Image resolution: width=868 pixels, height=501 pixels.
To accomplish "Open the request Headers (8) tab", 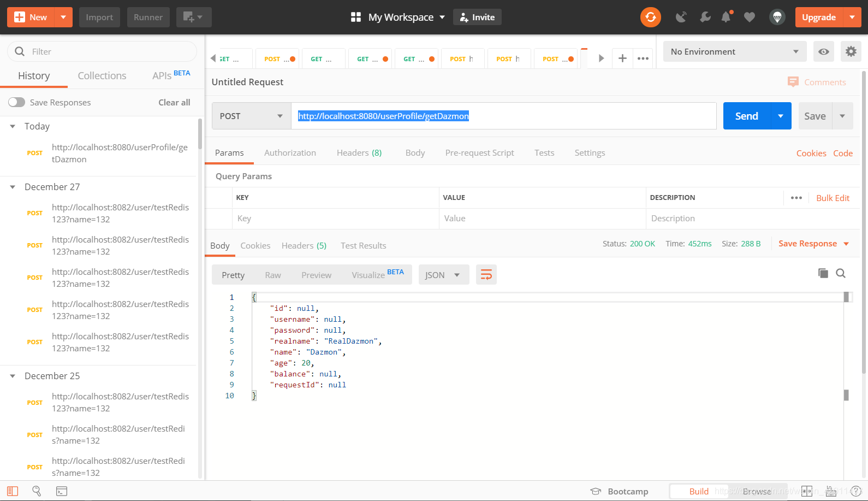I will pos(359,153).
